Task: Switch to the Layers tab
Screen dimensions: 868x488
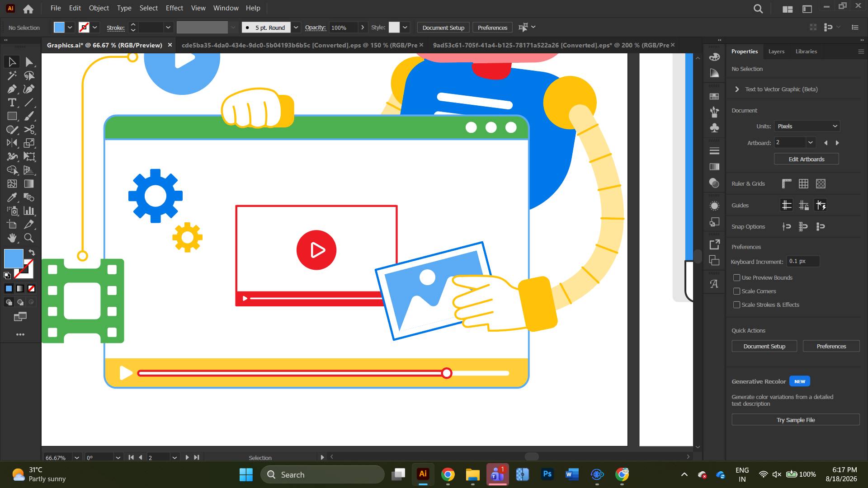Action: coord(776,52)
